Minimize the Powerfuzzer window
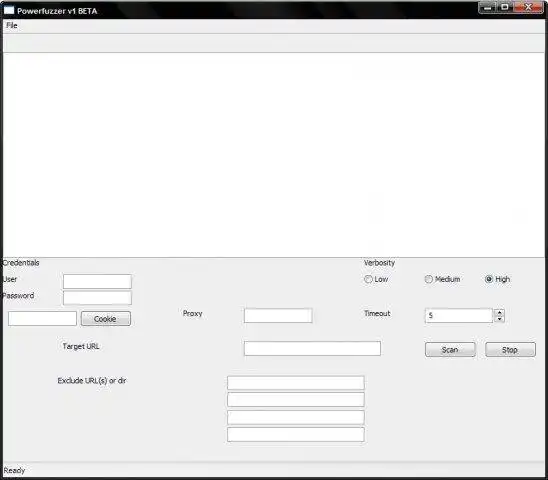 point(488,7)
